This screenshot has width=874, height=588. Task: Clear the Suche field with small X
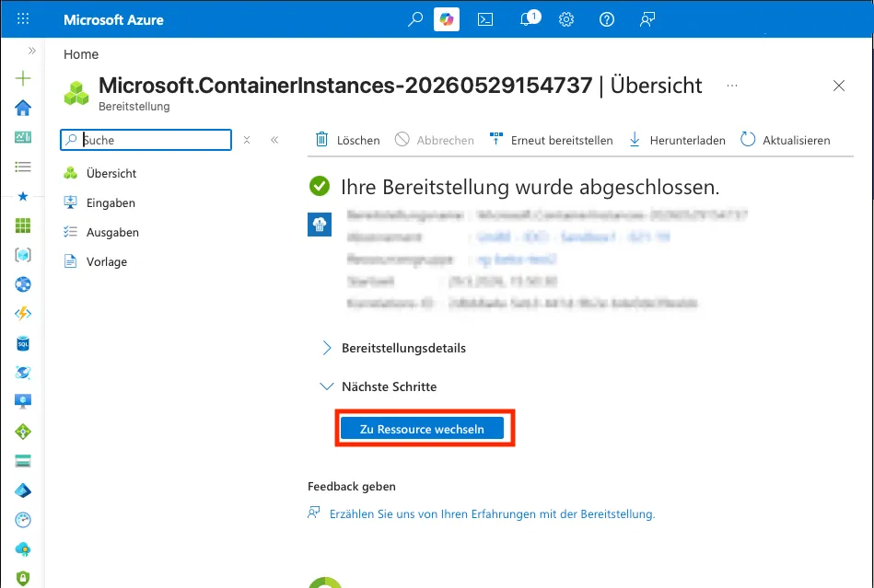point(247,140)
